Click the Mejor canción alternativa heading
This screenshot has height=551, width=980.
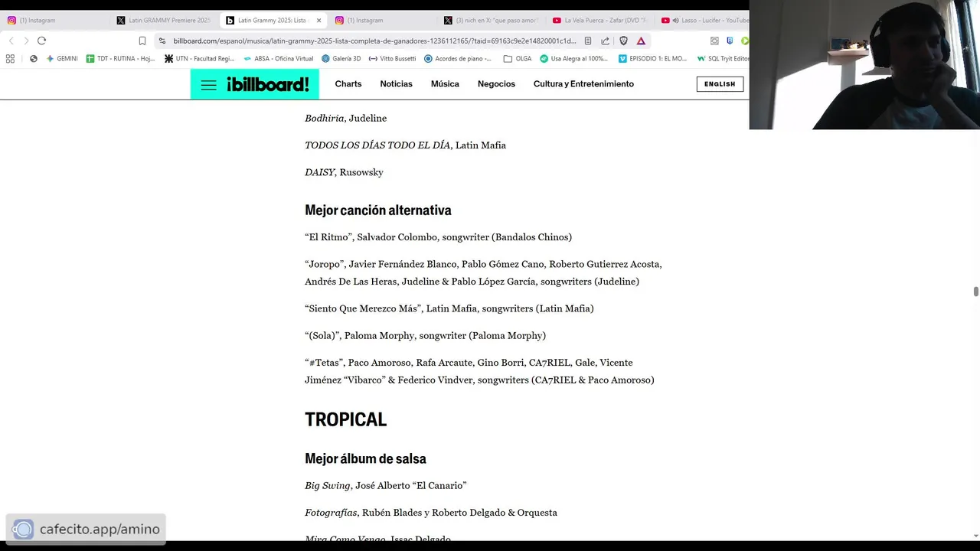[x=378, y=210]
